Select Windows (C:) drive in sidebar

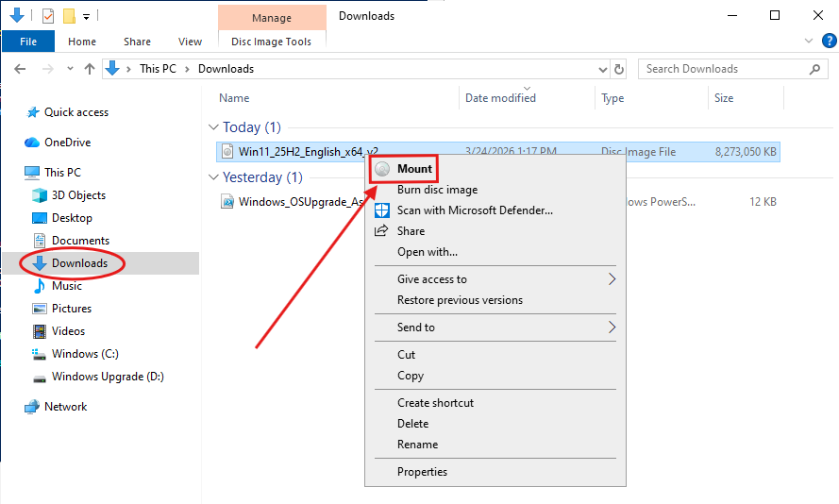point(87,354)
